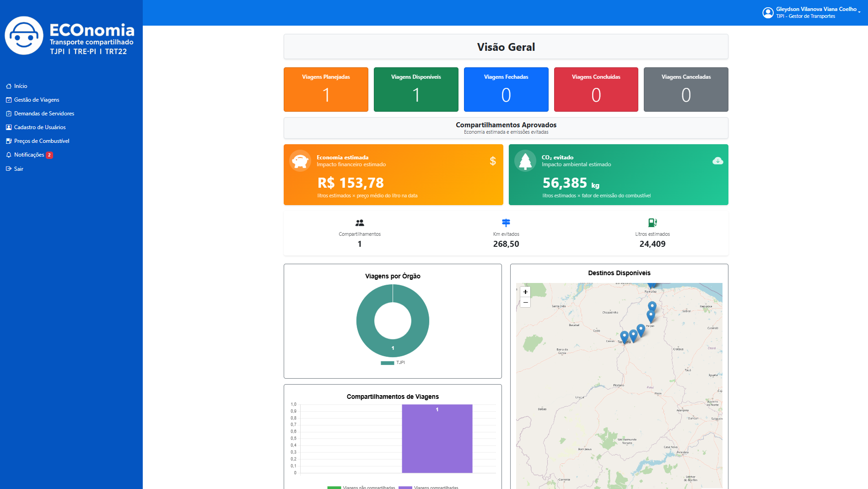Click the fuel pump icon beside Preços de Combustível
The image size is (868, 489).
pos(9,141)
